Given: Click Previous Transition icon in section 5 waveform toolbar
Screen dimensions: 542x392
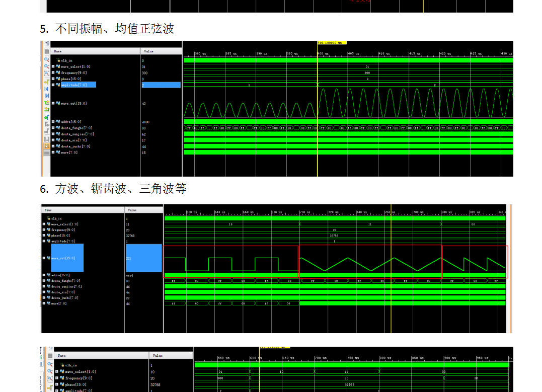Looking at the screenshot, I should coord(46,103).
